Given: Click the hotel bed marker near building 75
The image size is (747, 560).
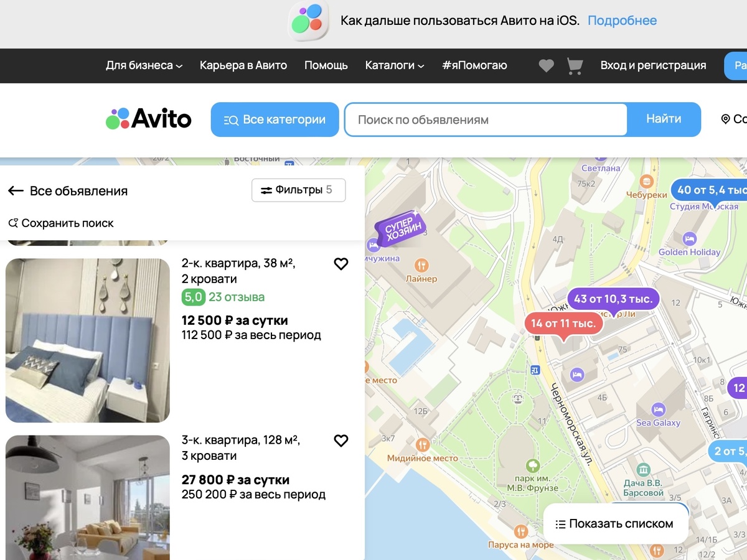Looking at the screenshot, I should pos(577,375).
